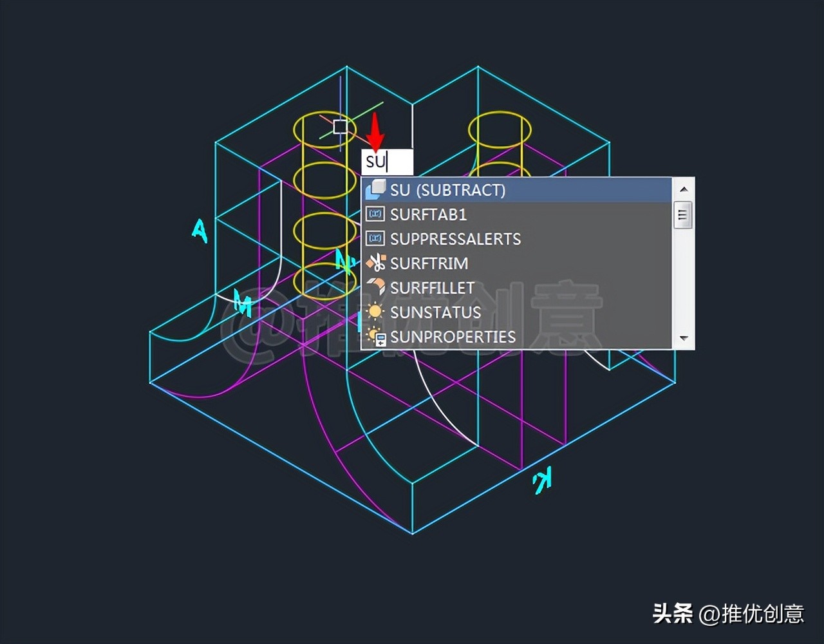Click the sun properties icon beside SUNPROPERTIES
This screenshot has width=824, height=644.
375,337
